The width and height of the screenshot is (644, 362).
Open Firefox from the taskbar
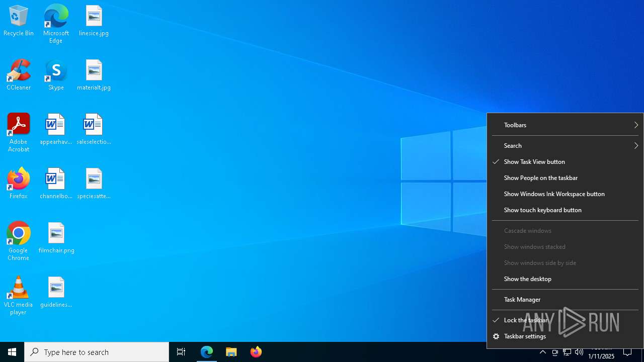click(x=256, y=352)
